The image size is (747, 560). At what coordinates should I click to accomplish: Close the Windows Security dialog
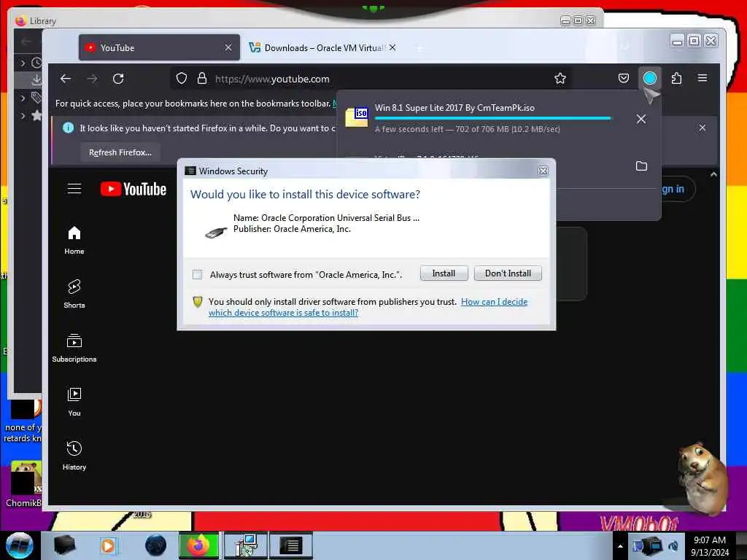543,171
